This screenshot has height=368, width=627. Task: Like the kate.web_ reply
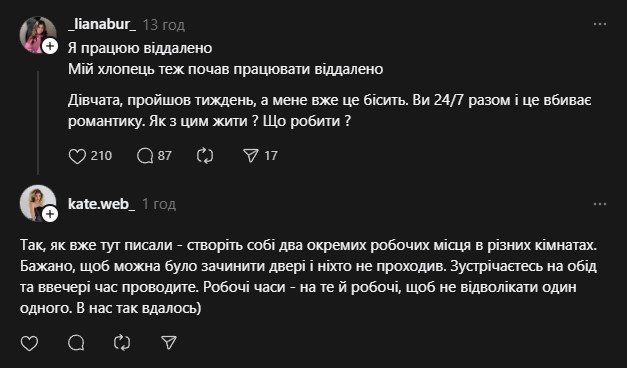click(x=29, y=343)
